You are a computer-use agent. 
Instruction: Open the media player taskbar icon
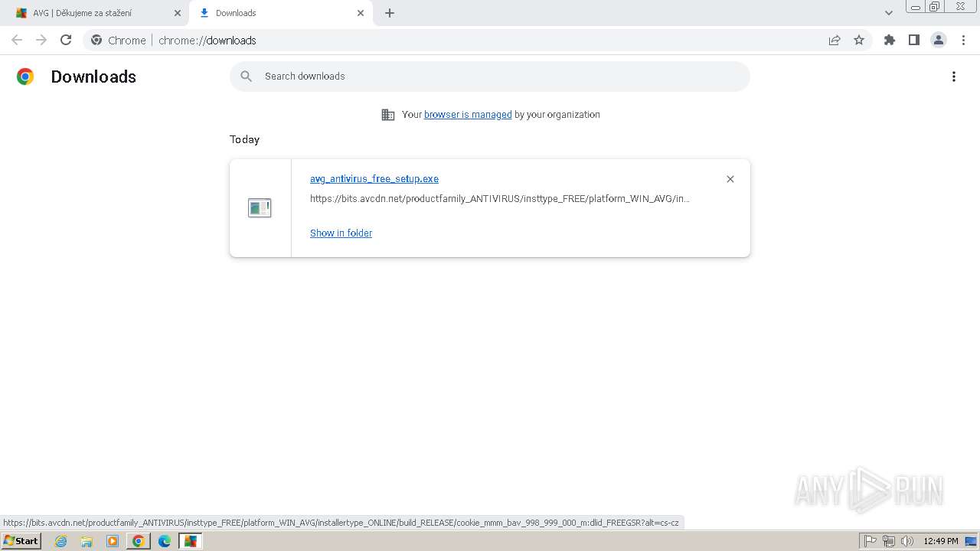pos(113,541)
